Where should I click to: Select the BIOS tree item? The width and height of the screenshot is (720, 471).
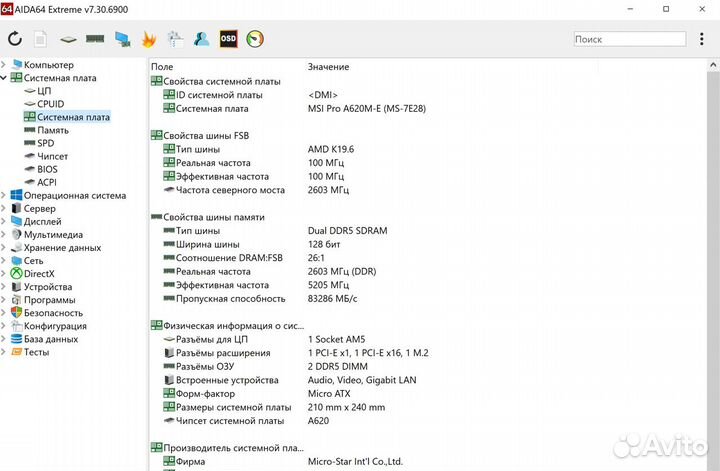pyautogui.click(x=47, y=169)
